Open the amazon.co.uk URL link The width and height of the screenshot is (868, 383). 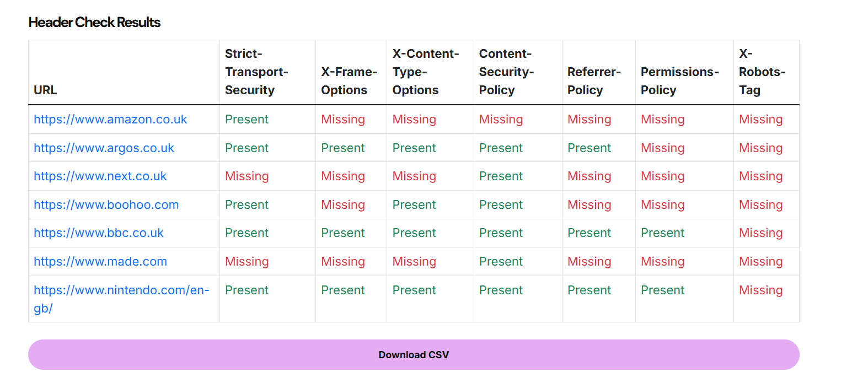110,120
